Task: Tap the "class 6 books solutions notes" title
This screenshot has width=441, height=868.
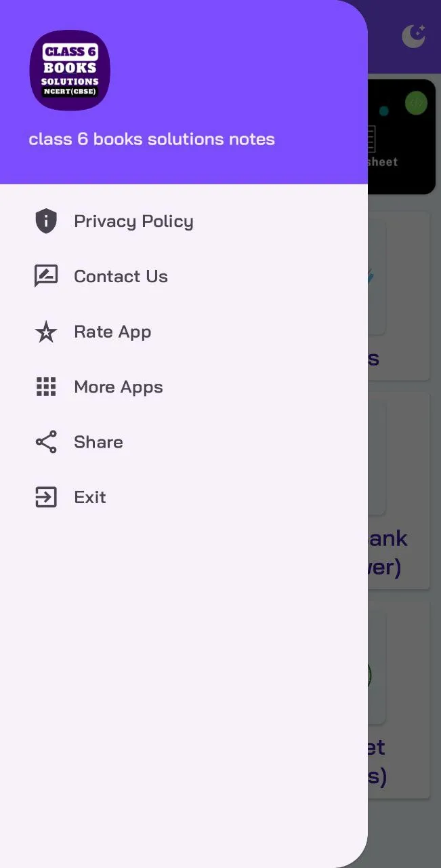Action: (152, 139)
